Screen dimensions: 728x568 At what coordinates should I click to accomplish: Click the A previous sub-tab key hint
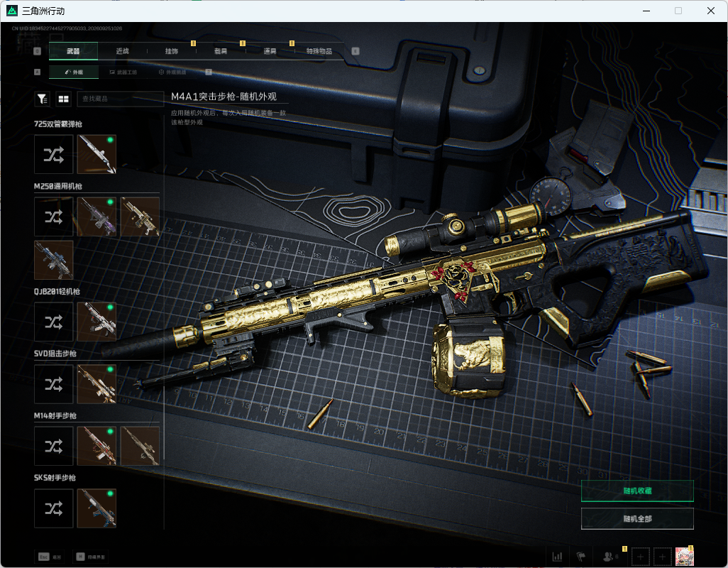38,72
